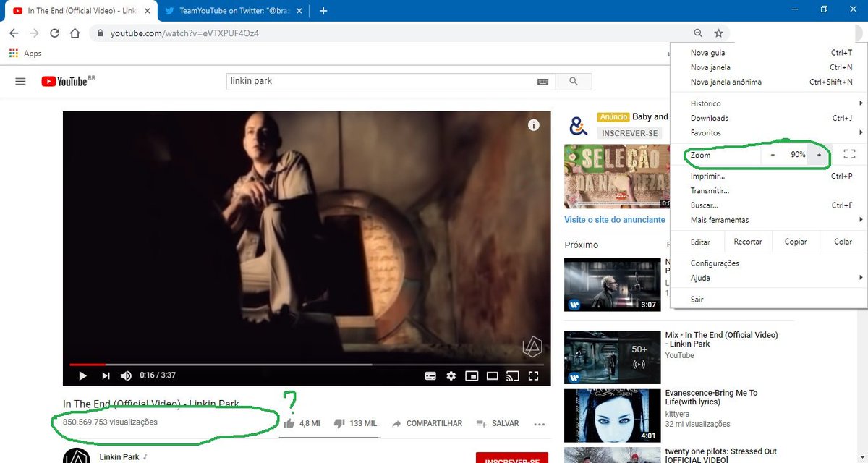
Task: Dislike the video with 133 MIL
Action: click(x=355, y=423)
